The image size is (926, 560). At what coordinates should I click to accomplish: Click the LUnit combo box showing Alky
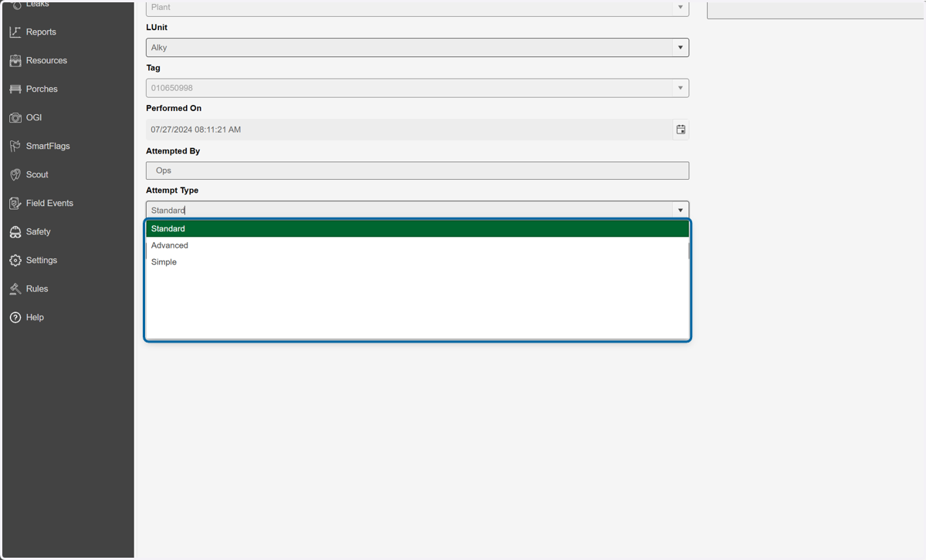coord(417,48)
